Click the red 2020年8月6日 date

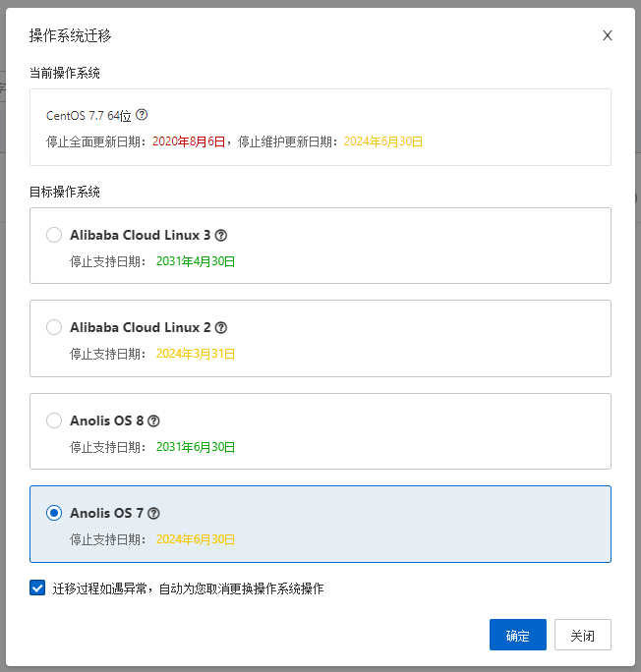pyautogui.click(x=189, y=141)
